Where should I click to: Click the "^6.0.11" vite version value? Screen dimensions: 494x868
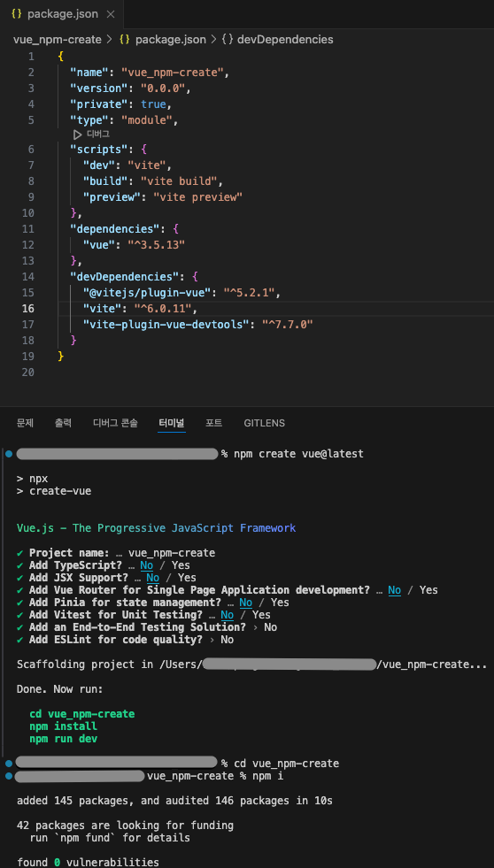click(x=162, y=308)
